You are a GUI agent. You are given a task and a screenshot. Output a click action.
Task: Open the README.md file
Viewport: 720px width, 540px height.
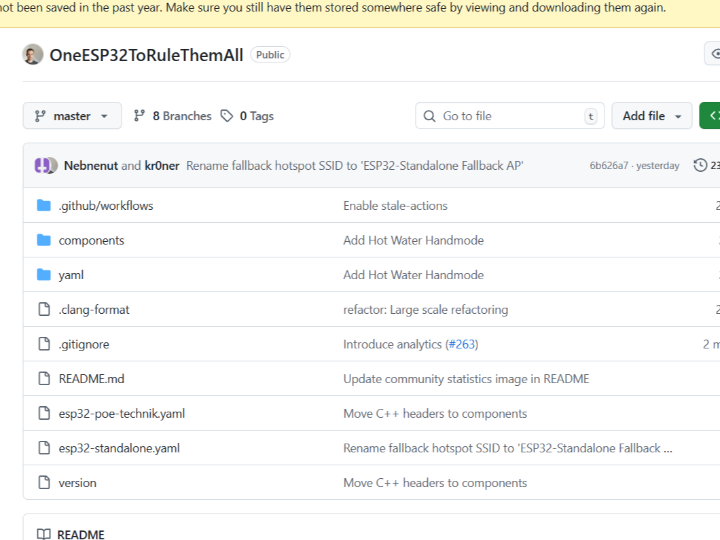click(x=91, y=379)
